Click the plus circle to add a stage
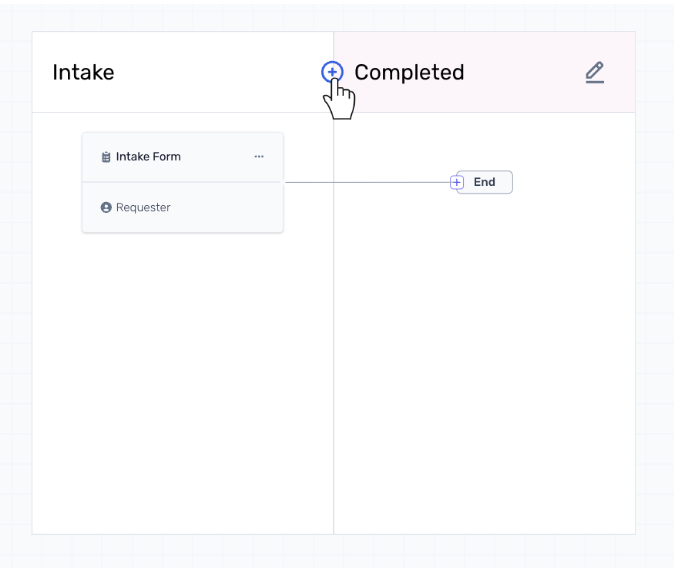The height and width of the screenshot is (568, 674). pyautogui.click(x=332, y=72)
